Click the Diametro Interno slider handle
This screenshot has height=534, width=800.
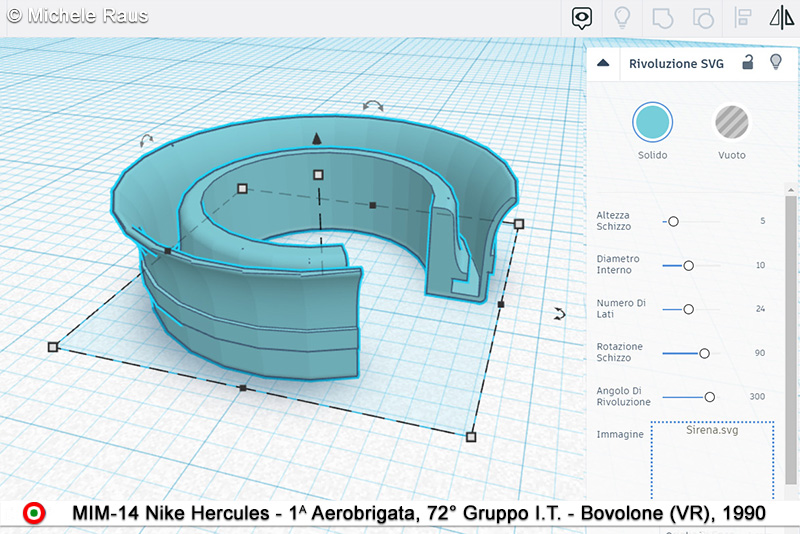tap(688, 265)
